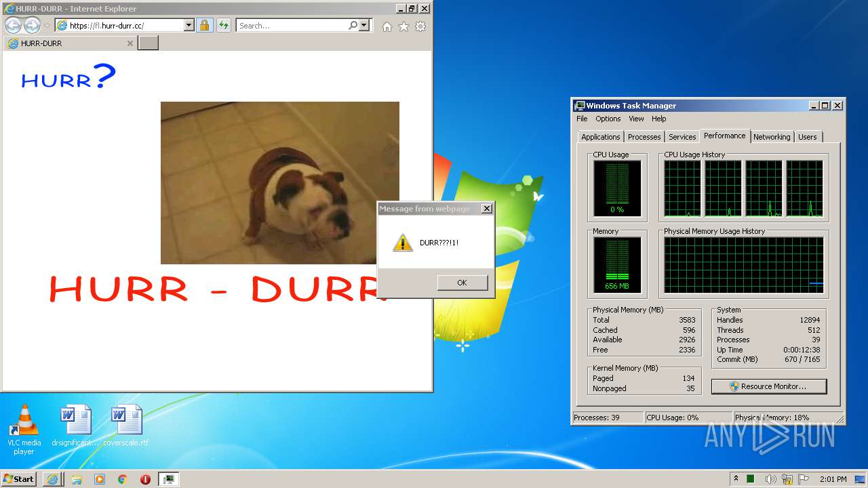The width and height of the screenshot is (868, 488).
Task: Expand the address bar autocomplete dropdown
Action: [189, 26]
